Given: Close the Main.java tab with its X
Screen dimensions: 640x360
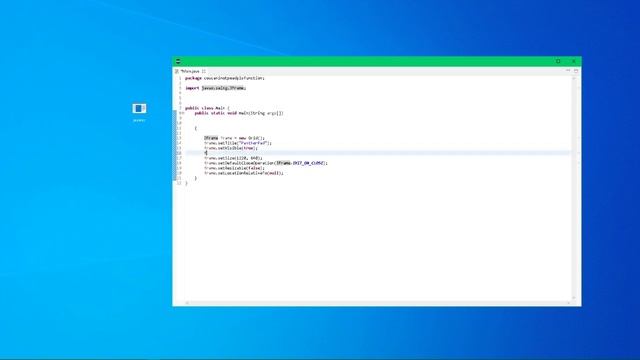Looking at the screenshot, I should point(203,71).
